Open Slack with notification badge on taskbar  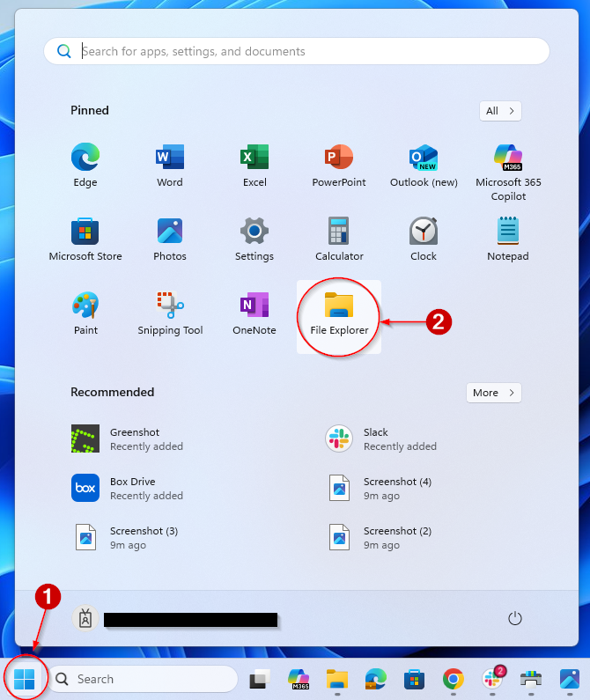tap(492, 679)
